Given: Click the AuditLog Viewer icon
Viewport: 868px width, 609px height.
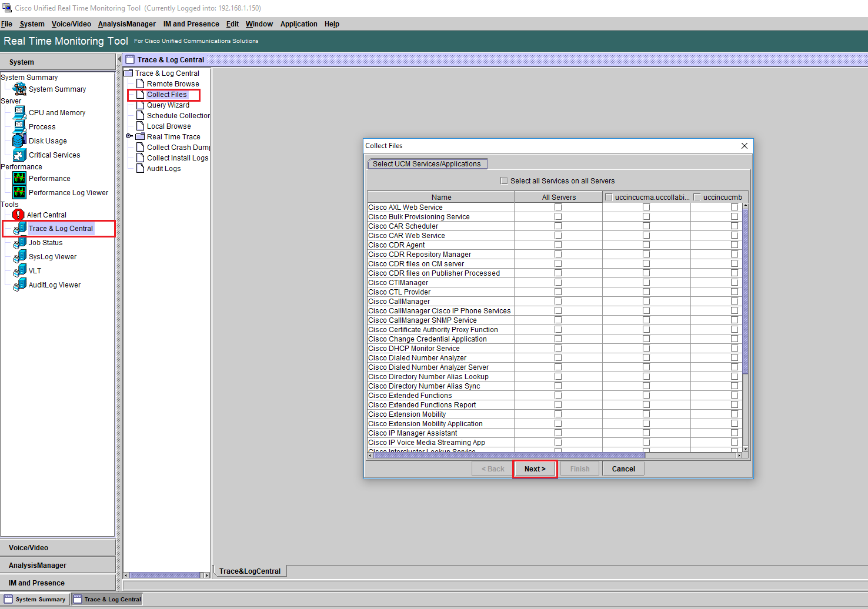Looking at the screenshot, I should point(19,285).
